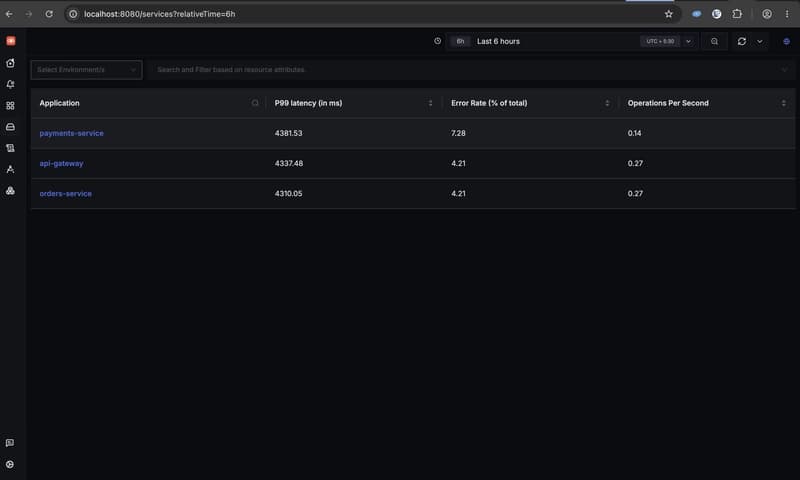Open the api-gateway link

pyautogui.click(x=61, y=163)
